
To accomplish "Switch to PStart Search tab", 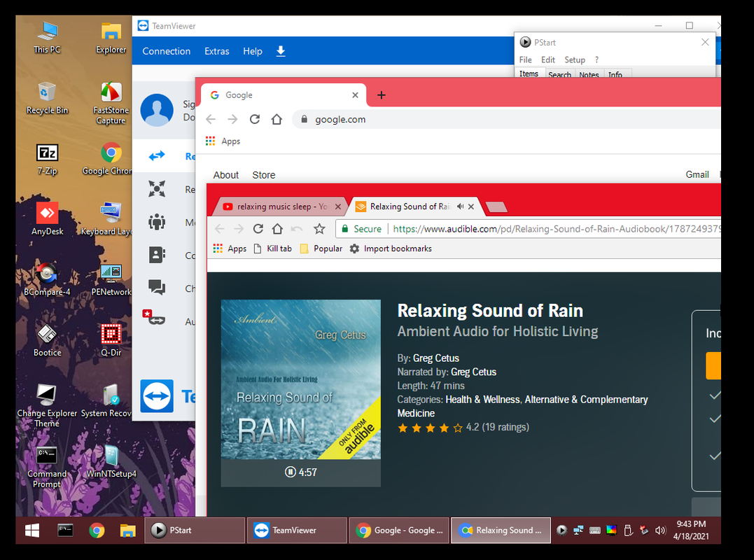I will pos(560,74).
